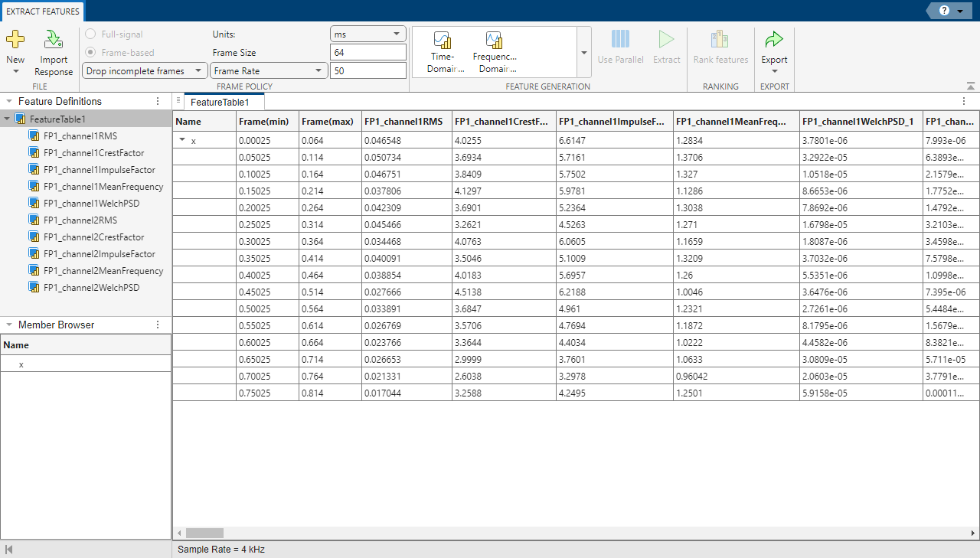
Task: Select the EXTRACT FEATURES ribbon tab
Action: pos(41,11)
